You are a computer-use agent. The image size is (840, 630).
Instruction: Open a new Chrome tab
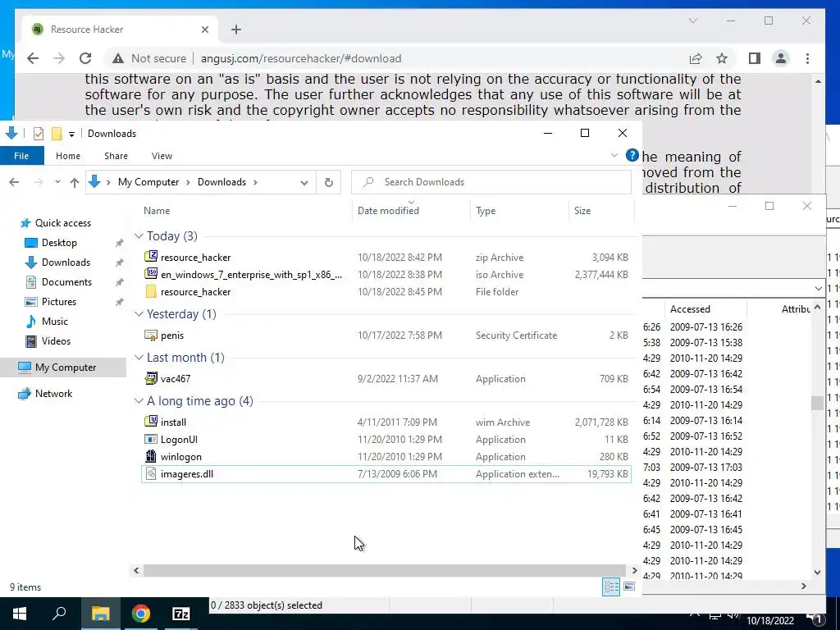click(x=235, y=30)
